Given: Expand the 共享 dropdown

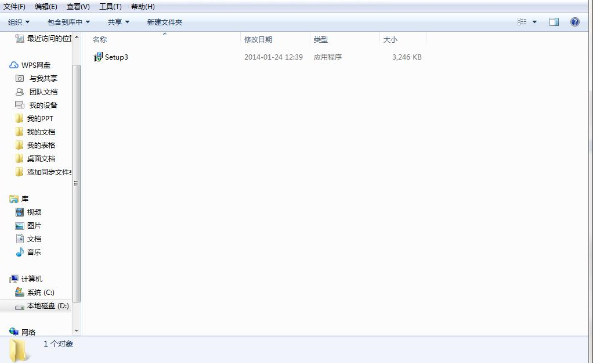Looking at the screenshot, I should pos(118,22).
